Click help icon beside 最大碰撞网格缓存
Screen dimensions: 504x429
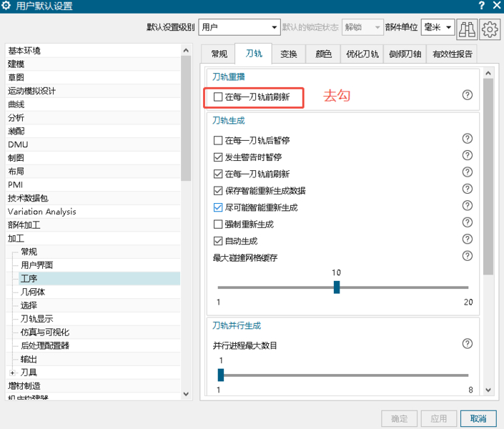point(467,256)
